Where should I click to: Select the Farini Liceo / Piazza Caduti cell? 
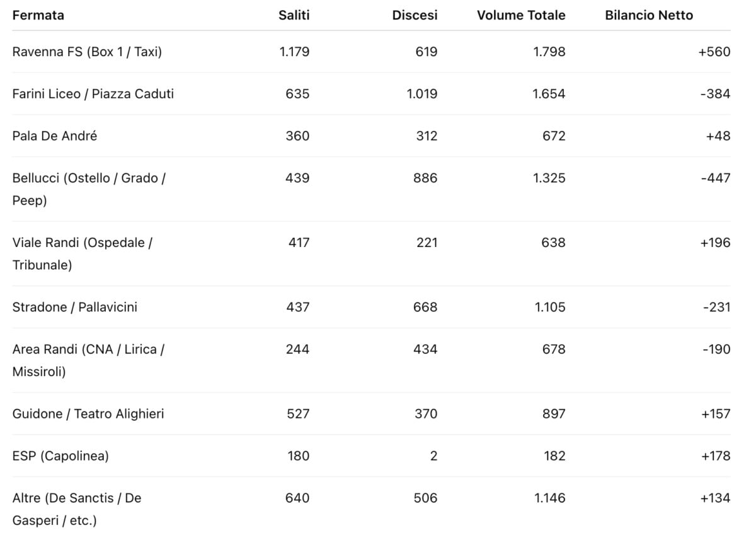coord(93,94)
